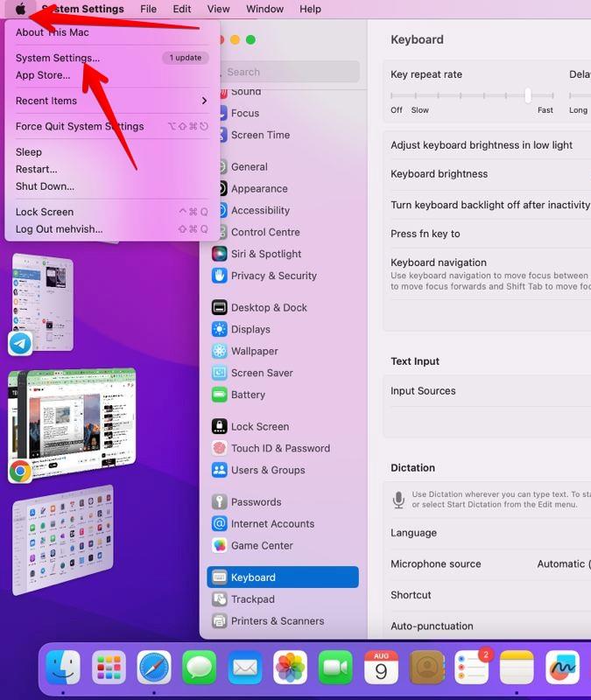Choose Log Out mehvish…
The width and height of the screenshot is (591, 700).
point(59,229)
